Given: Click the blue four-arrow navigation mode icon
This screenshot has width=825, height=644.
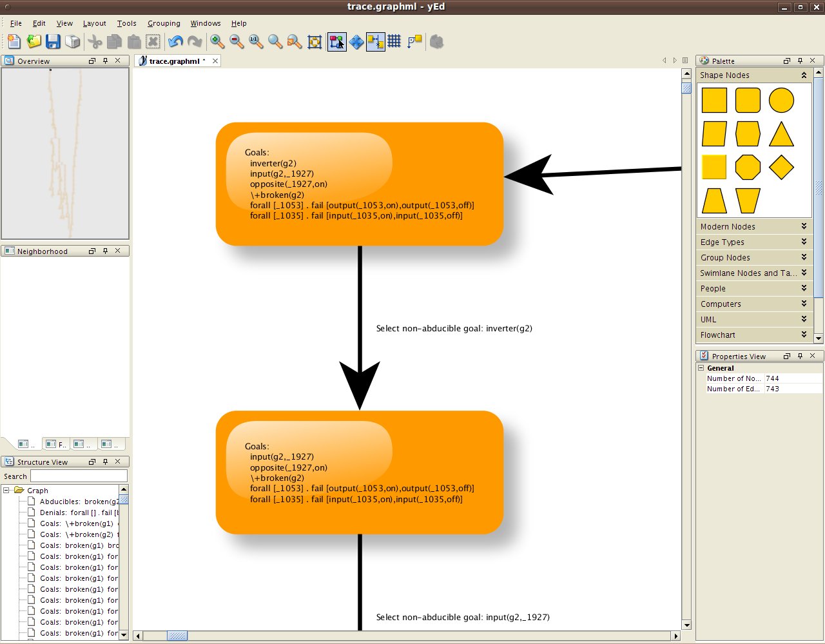Looking at the screenshot, I should 356,42.
